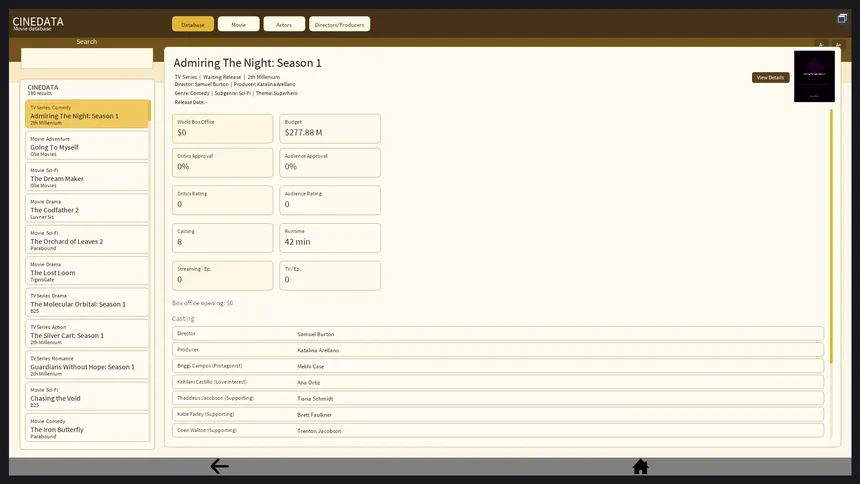The image size is (860, 484).
Task: Click the TV / Ep. card
Action: 330,275
